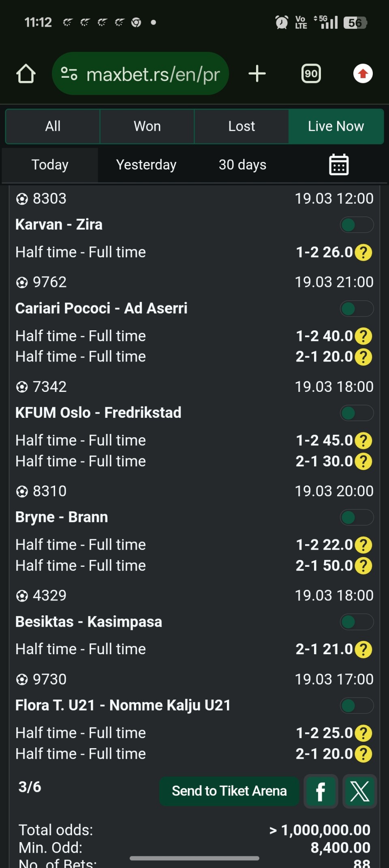Tap site settings icon in address bar
This screenshot has width=389, height=868.
pos(69,74)
